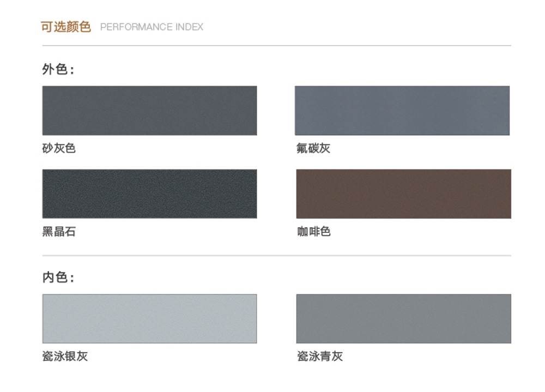The width and height of the screenshot is (545, 392).
Task: Click the 可选颜色 heading
Action: pyautogui.click(x=66, y=27)
